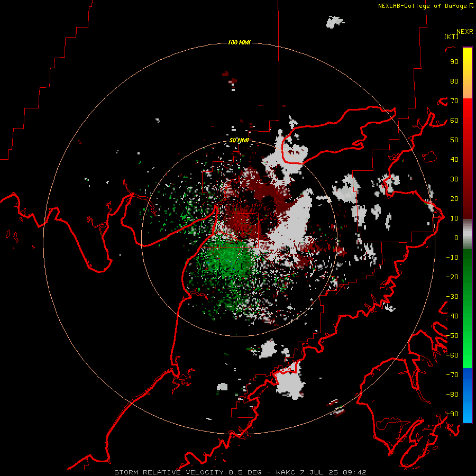The image size is (476, 476).
Task: Click the 90 knot value on color scale
Action: pyautogui.click(x=454, y=62)
